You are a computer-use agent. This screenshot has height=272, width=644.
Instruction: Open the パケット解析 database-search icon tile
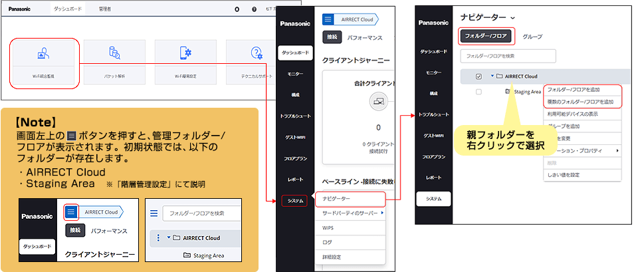click(114, 53)
